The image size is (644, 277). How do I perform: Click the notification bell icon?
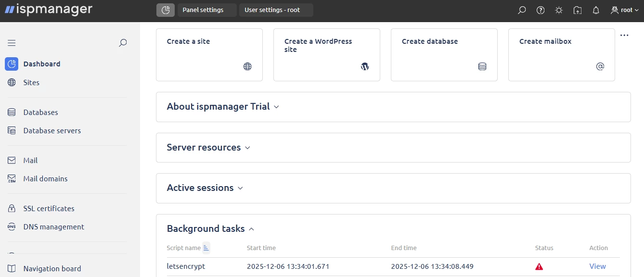596,10
